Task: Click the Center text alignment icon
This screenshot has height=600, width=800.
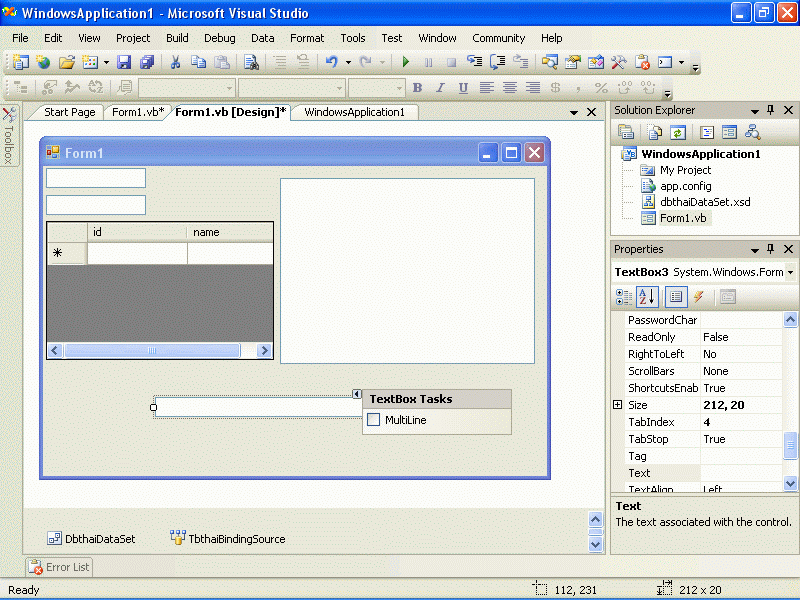Action: coord(510,88)
